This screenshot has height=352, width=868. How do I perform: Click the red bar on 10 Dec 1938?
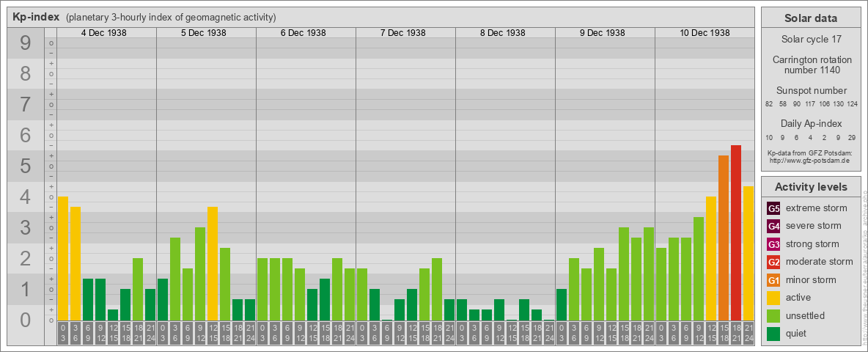coord(736,233)
